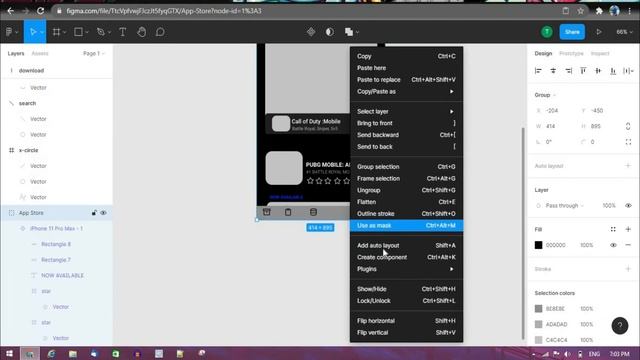Select the Frame tool
The height and width of the screenshot is (360, 640).
point(56,32)
